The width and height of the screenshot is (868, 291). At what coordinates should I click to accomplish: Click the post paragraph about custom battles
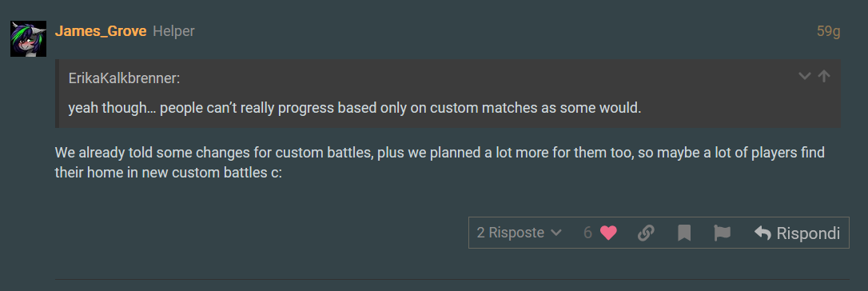pyautogui.click(x=440, y=162)
